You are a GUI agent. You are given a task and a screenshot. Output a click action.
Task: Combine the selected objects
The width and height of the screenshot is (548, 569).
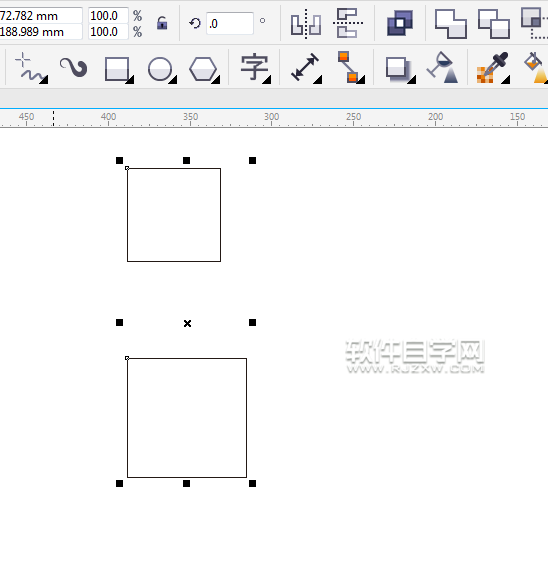(400, 23)
